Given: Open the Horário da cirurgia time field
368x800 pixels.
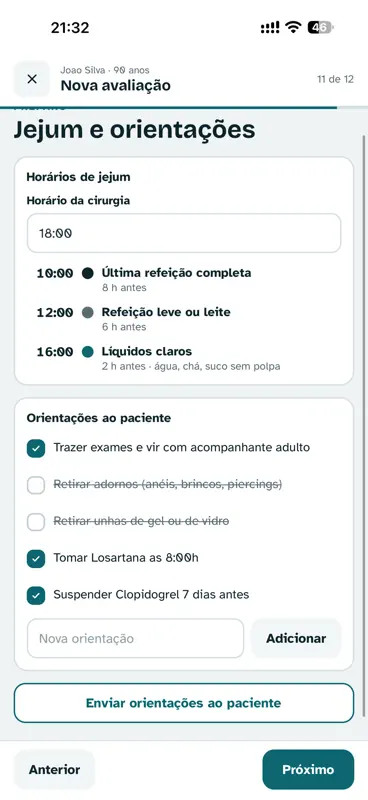Looking at the screenshot, I should [184, 233].
